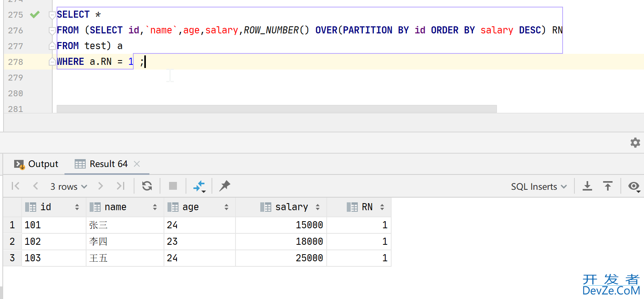Viewport: 644px width, 299px height.
Task: Go to next page of results
Action: [x=101, y=186]
